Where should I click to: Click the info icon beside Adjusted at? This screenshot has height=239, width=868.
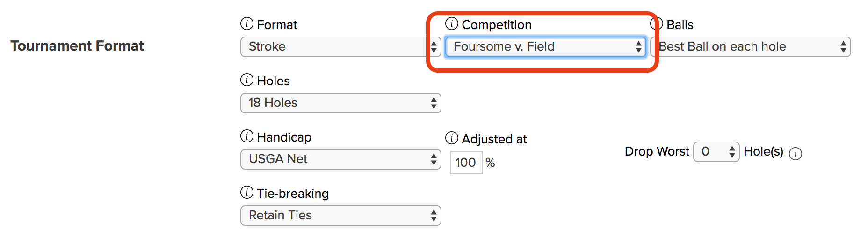[x=452, y=138]
